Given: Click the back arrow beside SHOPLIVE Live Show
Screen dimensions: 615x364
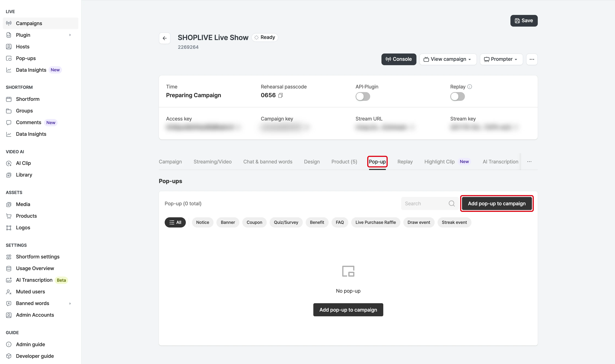Looking at the screenshot, I should coord(164,38).
